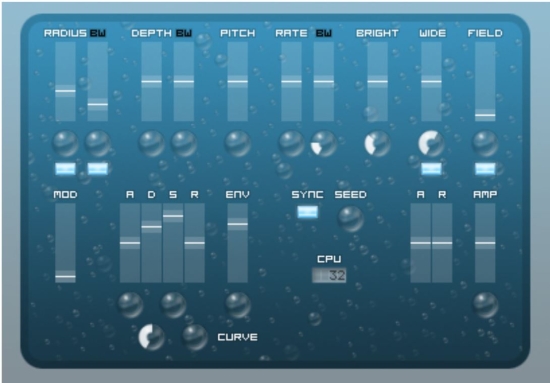Screen dimensions: 550x383
Task: Click the white-ringed CURVE knob
Action: (x=152, y=337)
